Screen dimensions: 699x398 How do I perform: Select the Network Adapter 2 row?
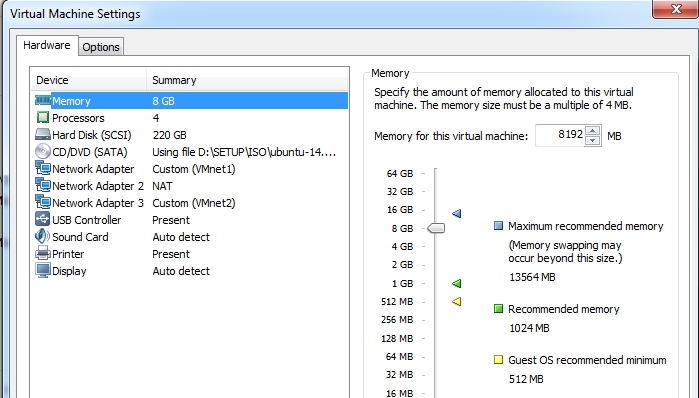190,186
